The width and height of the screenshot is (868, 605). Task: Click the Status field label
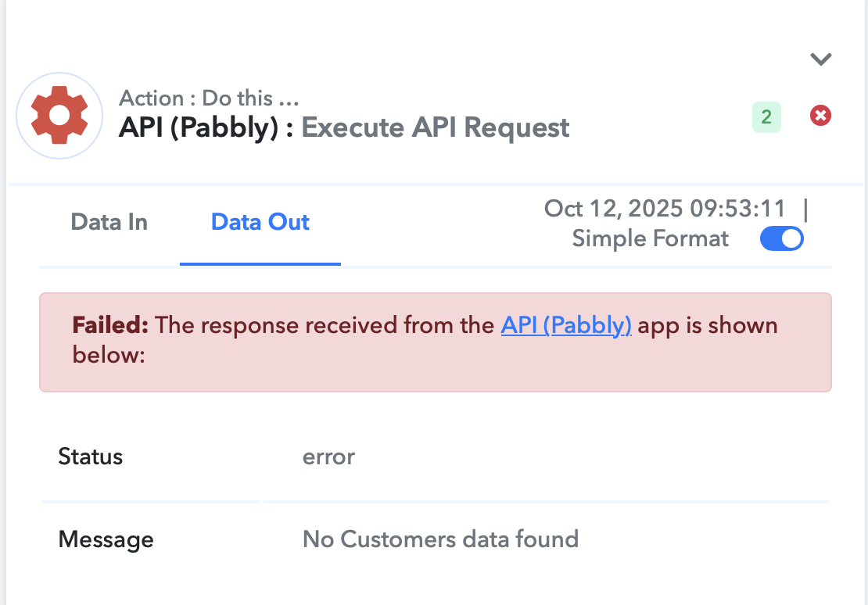[90, 456]
